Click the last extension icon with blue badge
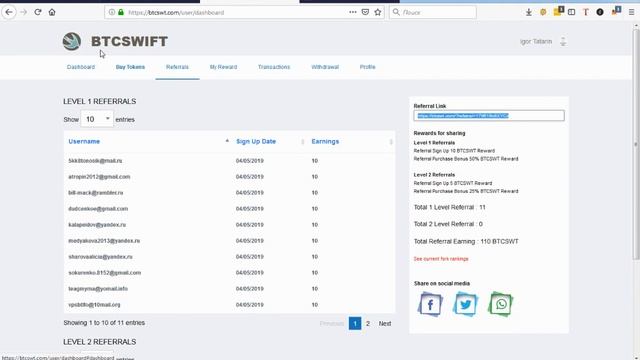640x360 pixels. click(x=616, y=11)
